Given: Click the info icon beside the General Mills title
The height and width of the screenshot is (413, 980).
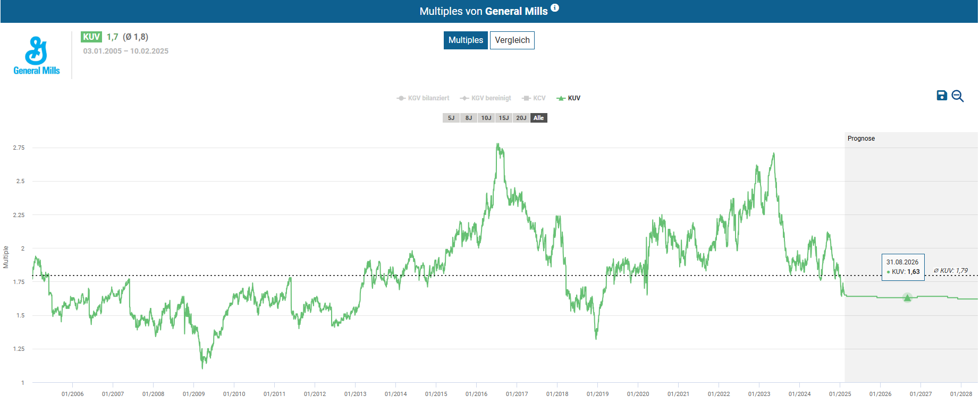Looking at the screenshot, I should pos(555,7).
